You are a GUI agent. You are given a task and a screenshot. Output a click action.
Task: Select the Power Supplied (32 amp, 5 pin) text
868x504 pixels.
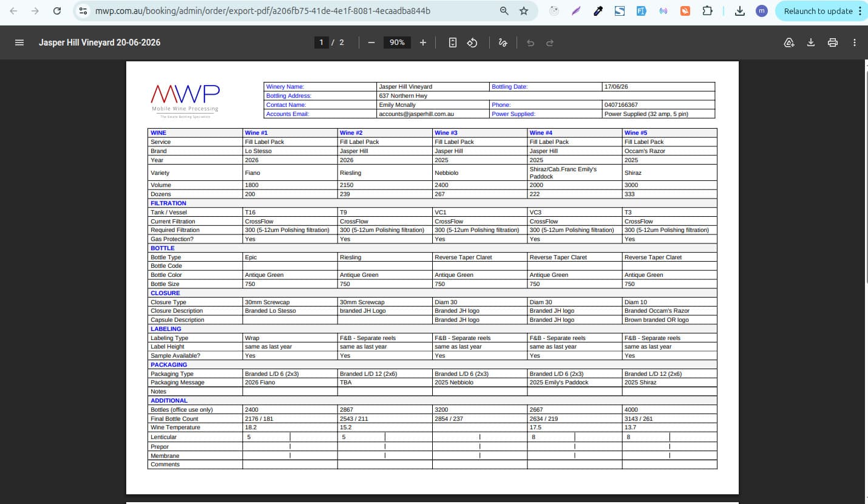(x=646, y=114)
